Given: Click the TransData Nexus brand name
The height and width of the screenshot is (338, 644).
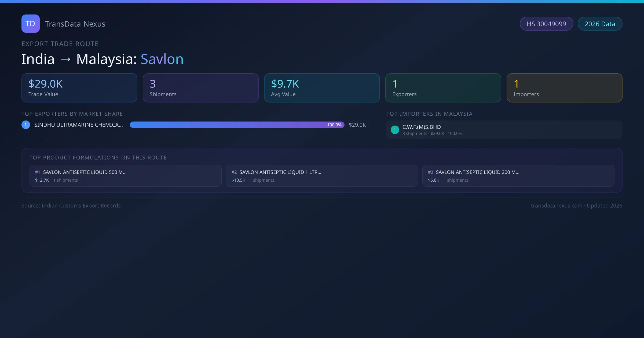Looking at the screenshot, I should pos(75,24).
